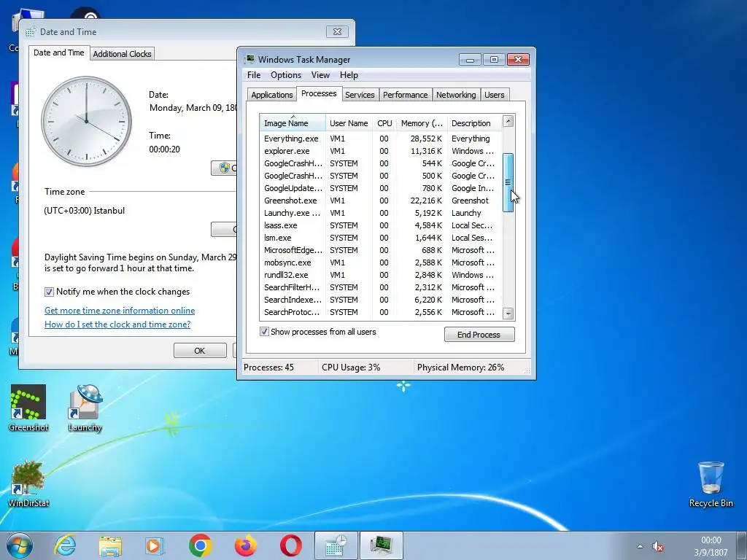Screen dimensions: 747x560
Task: Switch to the Networking tab
Action: click(x=456, y=95)
